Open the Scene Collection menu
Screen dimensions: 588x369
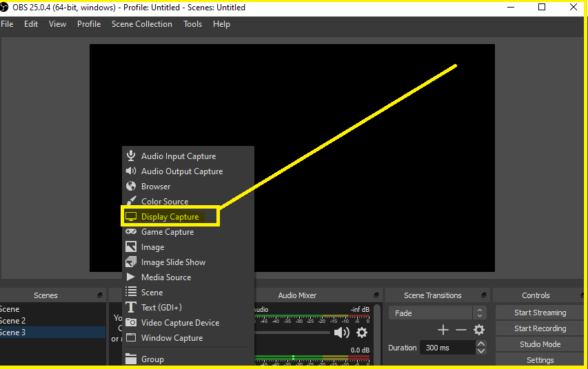142,24
